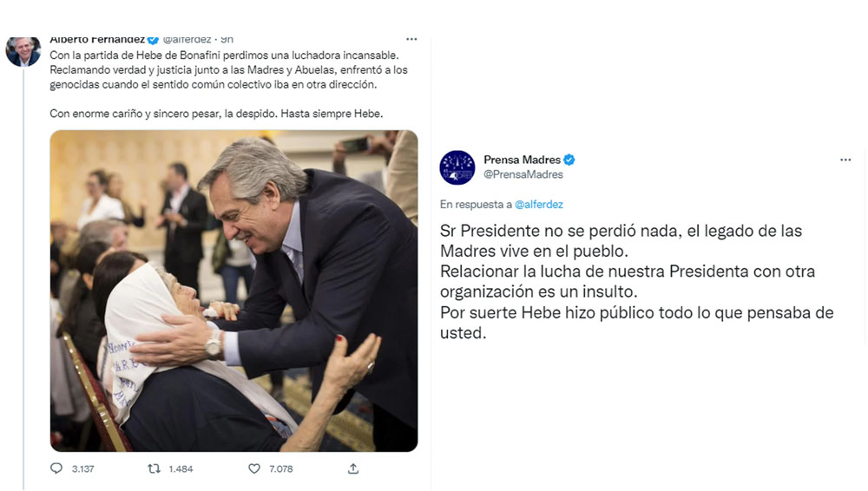Open more options menu on Fernández tweet
This screenshot has width=868, height=491.
point(411,39)
